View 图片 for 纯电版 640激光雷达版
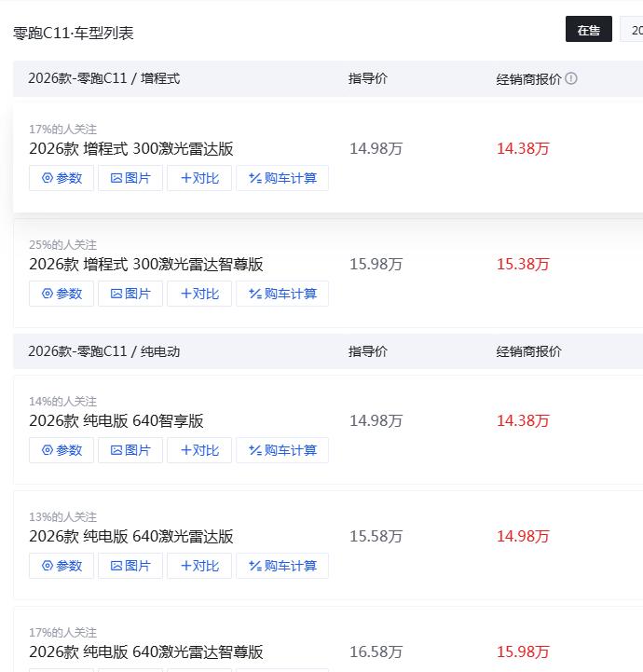Image resolution: width=643 pixels, height=672 pixels. [x=130, y=566]
